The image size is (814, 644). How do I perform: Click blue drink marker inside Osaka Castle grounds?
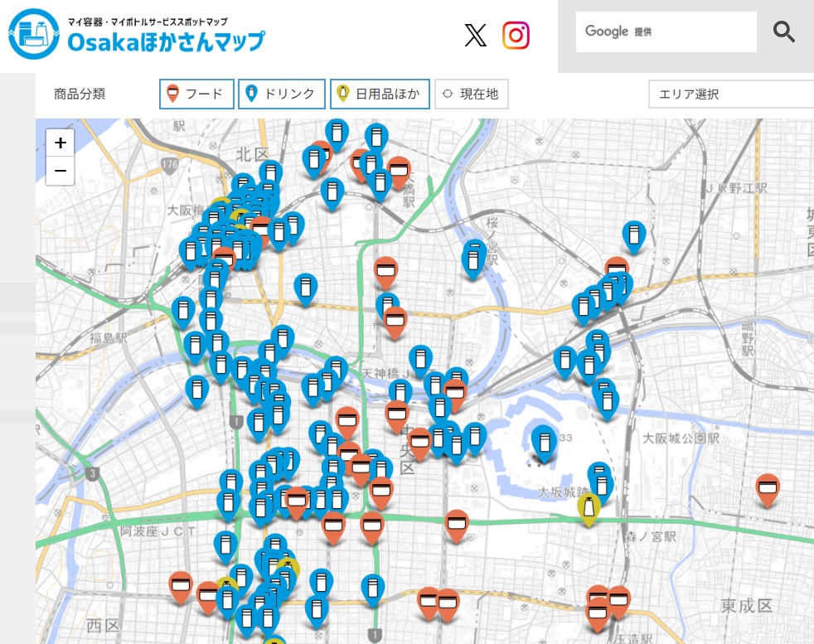(x=544, y=442)
